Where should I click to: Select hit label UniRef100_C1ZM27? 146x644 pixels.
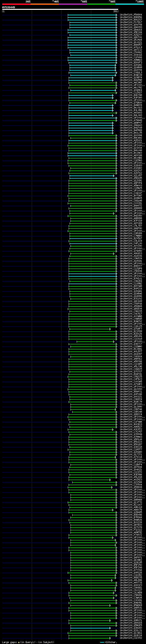131,93
